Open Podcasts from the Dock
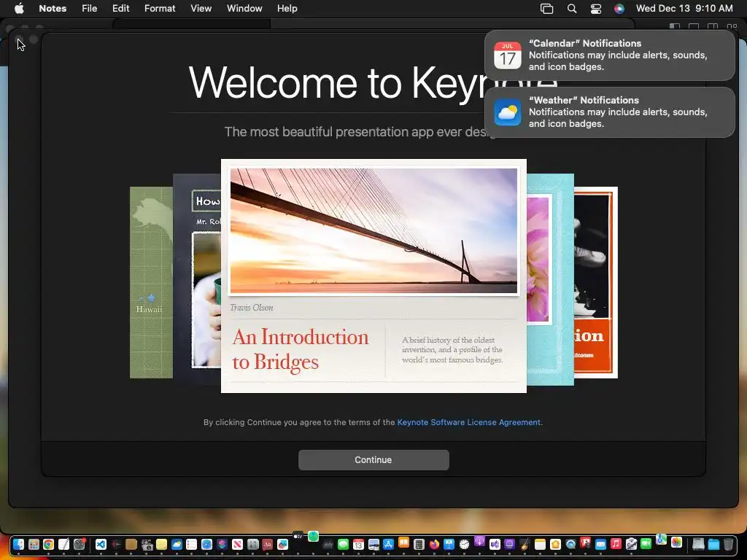747x560 pixels. pyautogui.click(x=479, y=541)
